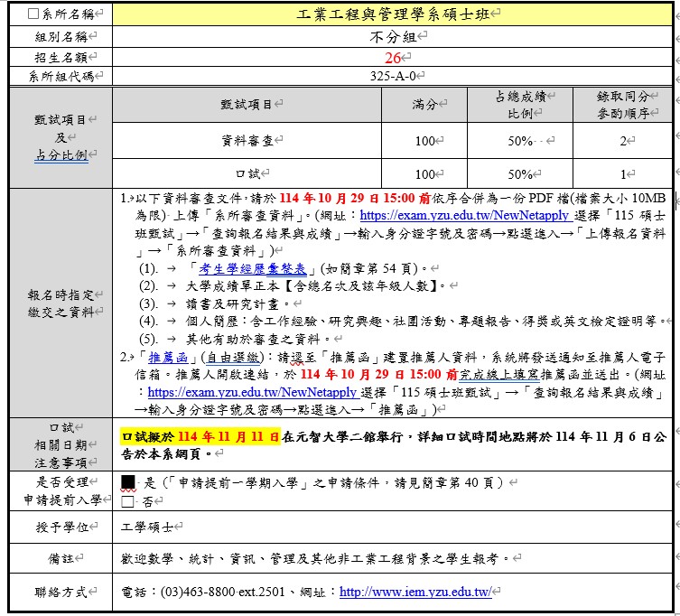Click the underlined 占分比例 label

(x=61, y=154)
